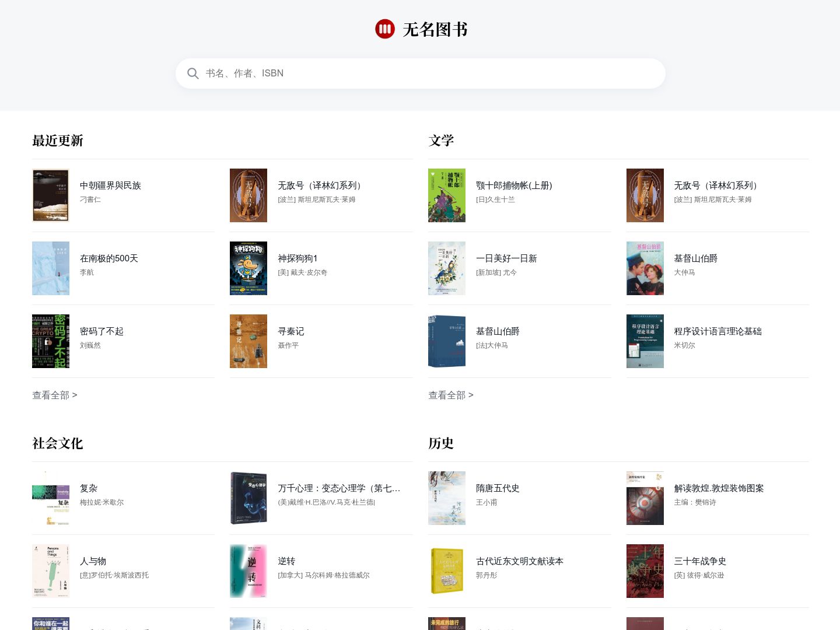Open the 历史 section heading
Screen dimensions: 840x630
tap(441, 443)
